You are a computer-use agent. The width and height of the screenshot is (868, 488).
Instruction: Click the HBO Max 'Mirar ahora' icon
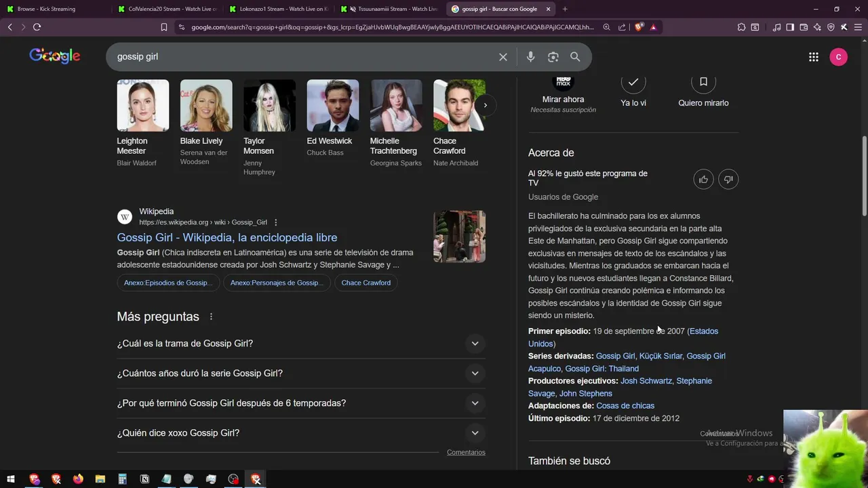[x=563, y=82]
